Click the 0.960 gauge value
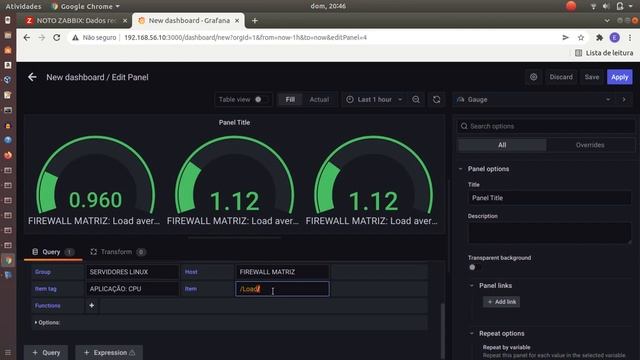This screenshot has width=640, height=360. pos(96,200)
